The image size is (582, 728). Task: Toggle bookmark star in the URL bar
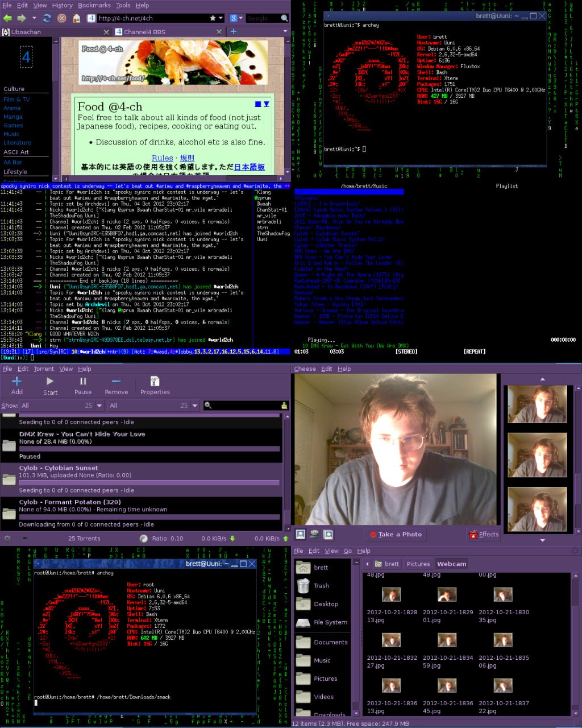coord(213,18)
